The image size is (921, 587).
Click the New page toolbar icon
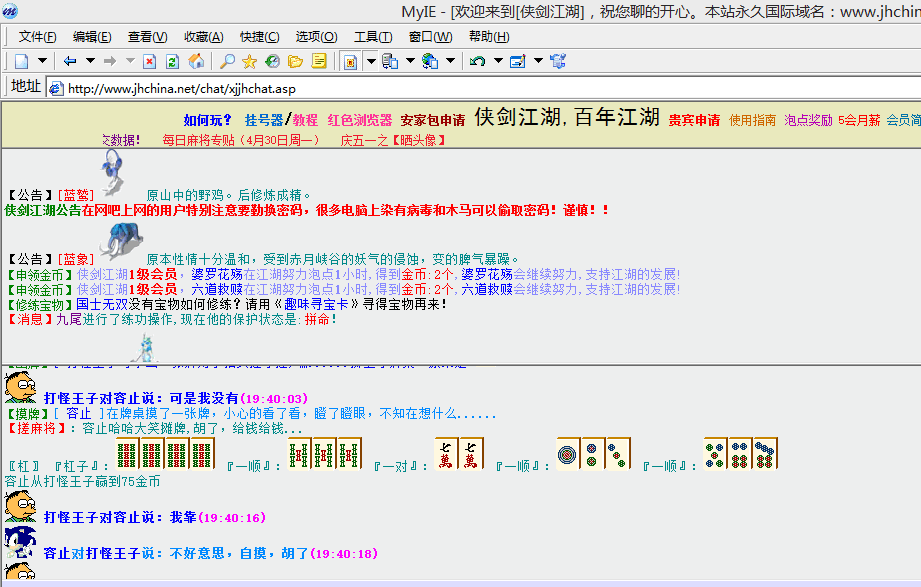22,61
